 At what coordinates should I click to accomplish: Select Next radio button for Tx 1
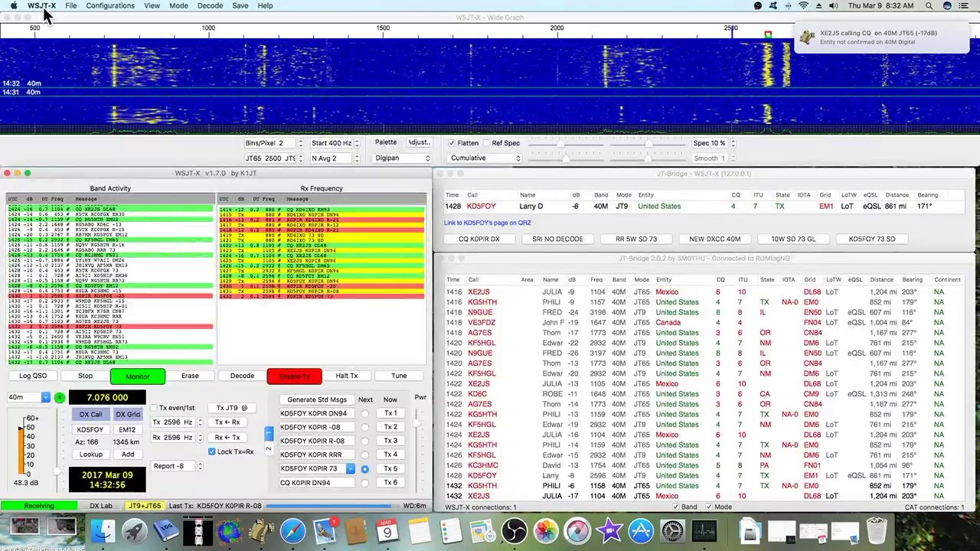(x=364, y=413)
